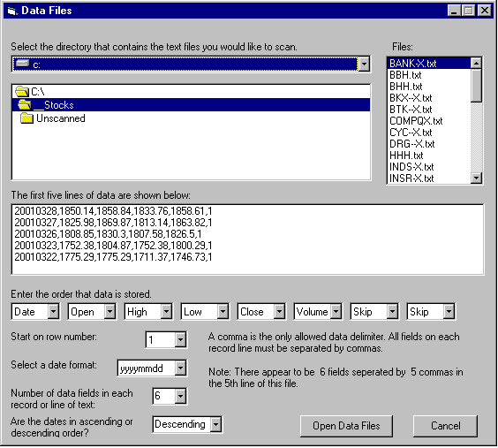Expand the yyyymmdd date format dropdown
This screenshot has height=448, width=498.
(180, 368)
